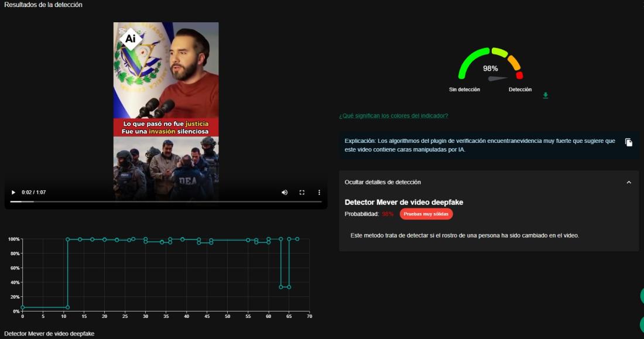The image size is (644, 339).
Task: Select the 40% dip point at 63 seconds
Action: (281, 287)
